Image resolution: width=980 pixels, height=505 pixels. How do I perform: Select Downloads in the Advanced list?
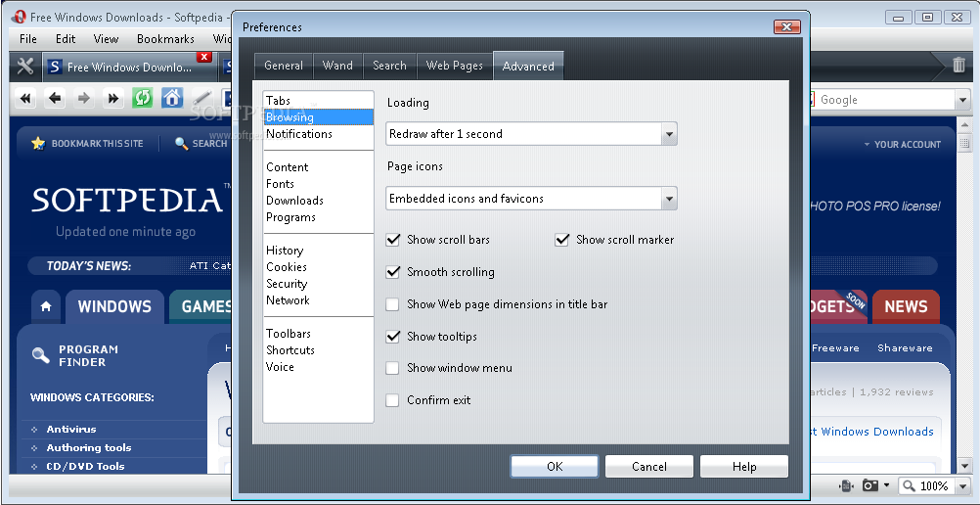tap(319, 201)
